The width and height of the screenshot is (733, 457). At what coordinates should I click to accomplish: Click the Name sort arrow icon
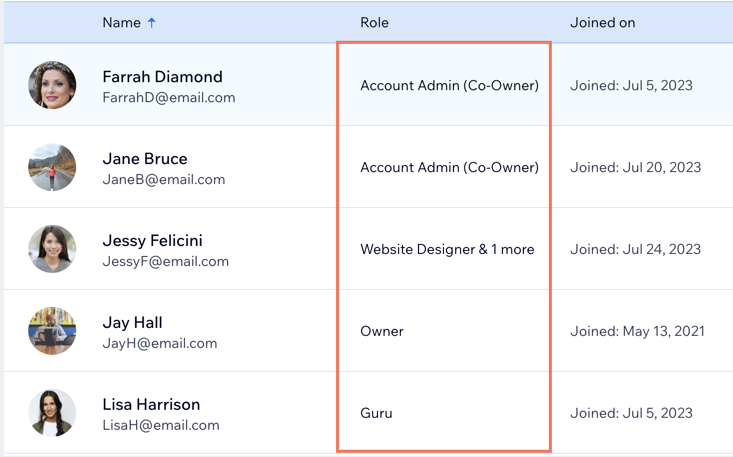[x=151, y=22]
